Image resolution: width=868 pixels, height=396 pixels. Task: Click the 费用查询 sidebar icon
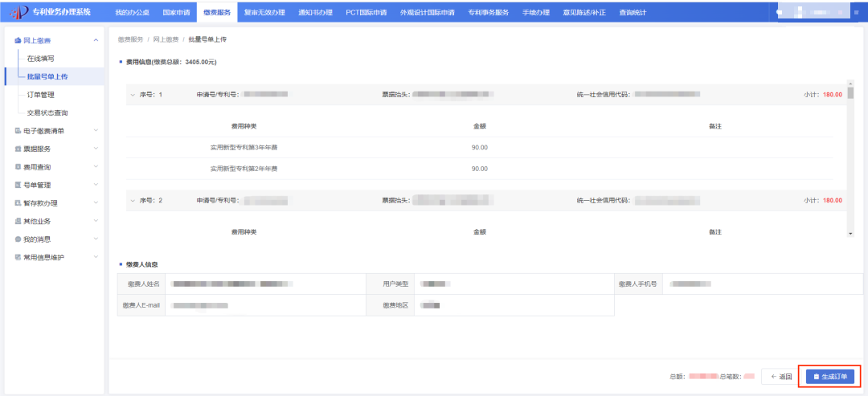tap(18, 167)
